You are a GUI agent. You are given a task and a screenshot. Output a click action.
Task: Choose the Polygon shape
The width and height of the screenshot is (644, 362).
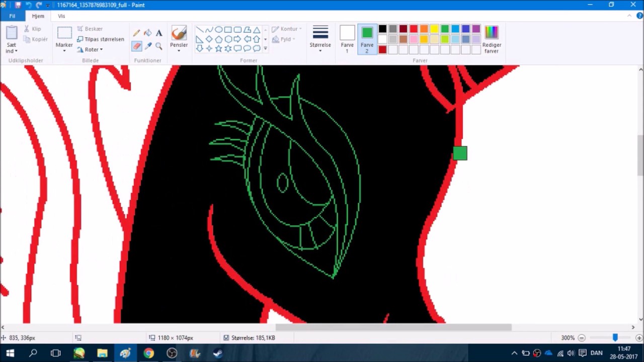(x=247, y=30)
